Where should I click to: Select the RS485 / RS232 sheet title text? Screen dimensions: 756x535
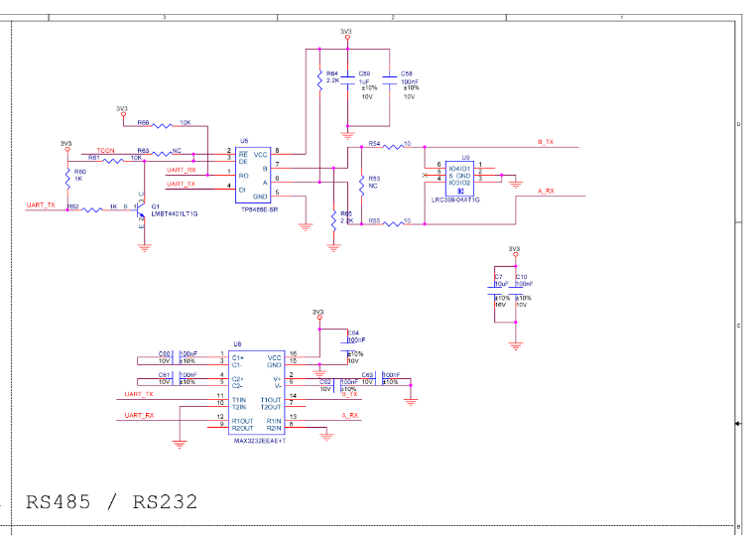coord(111,502)
